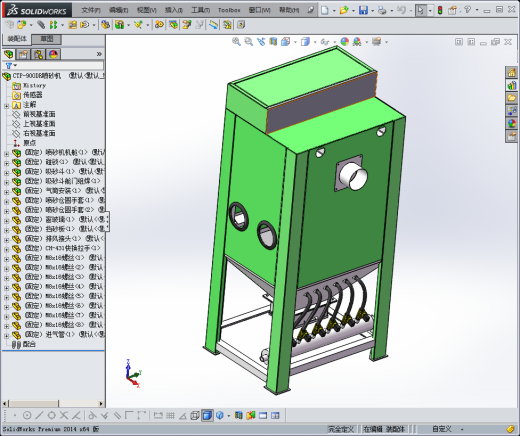Expand the 注解 annotations tree node
This screenshot has width=520, height=436.
(6, 106)
